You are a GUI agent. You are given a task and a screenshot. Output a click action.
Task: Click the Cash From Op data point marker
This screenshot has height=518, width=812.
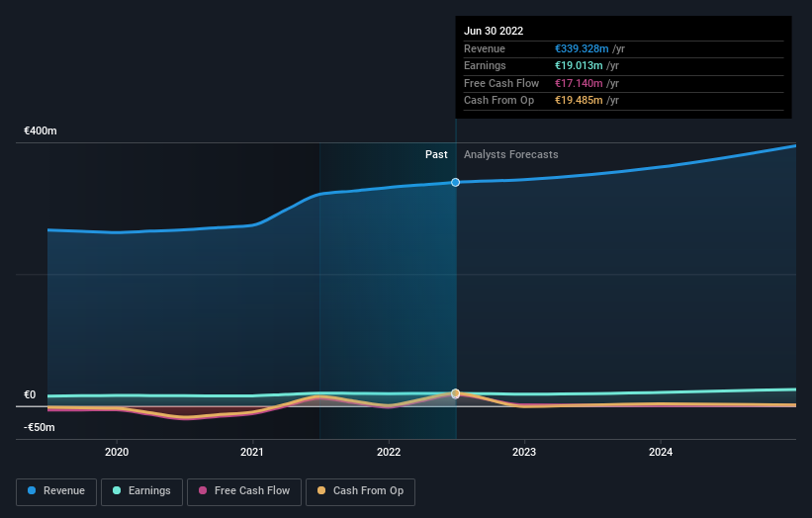coord(455,393)
